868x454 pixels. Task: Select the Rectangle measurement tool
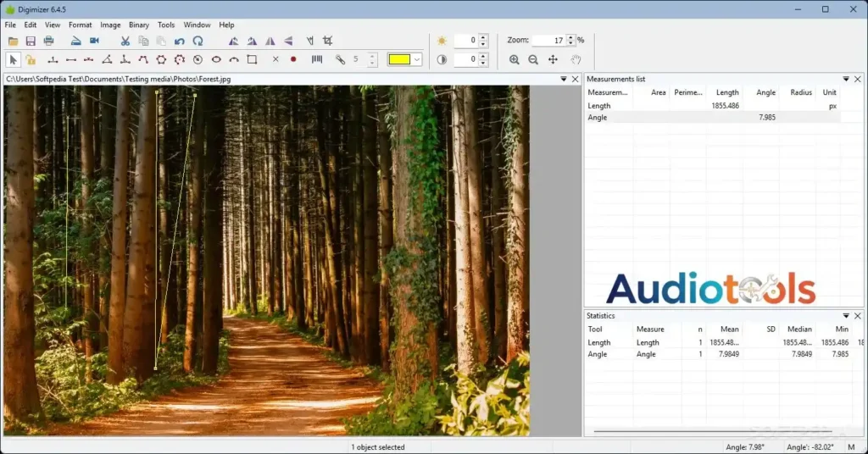click(x=252, y=59)
